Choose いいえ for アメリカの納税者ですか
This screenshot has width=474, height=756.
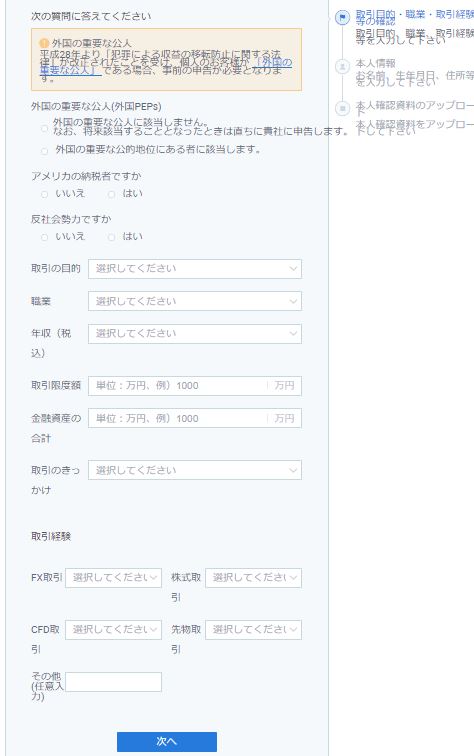point(44,194)
